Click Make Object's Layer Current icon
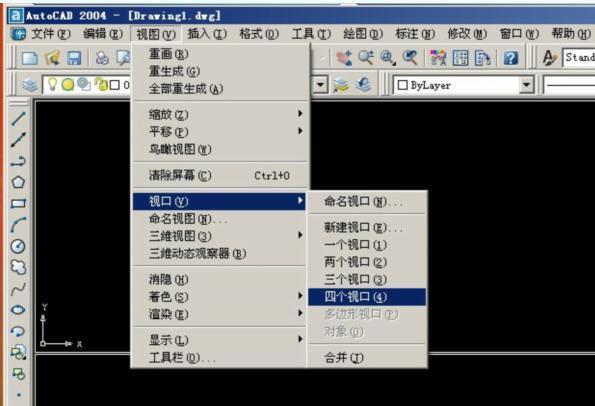 click(x=341, y=85)
